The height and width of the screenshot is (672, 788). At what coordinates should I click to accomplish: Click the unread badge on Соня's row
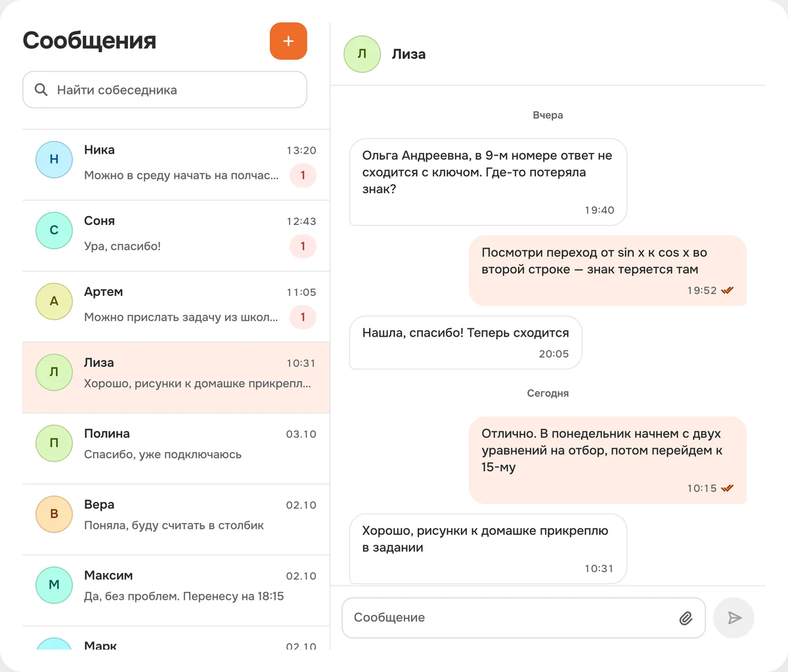pyautogui.click(x=303, y=246)
